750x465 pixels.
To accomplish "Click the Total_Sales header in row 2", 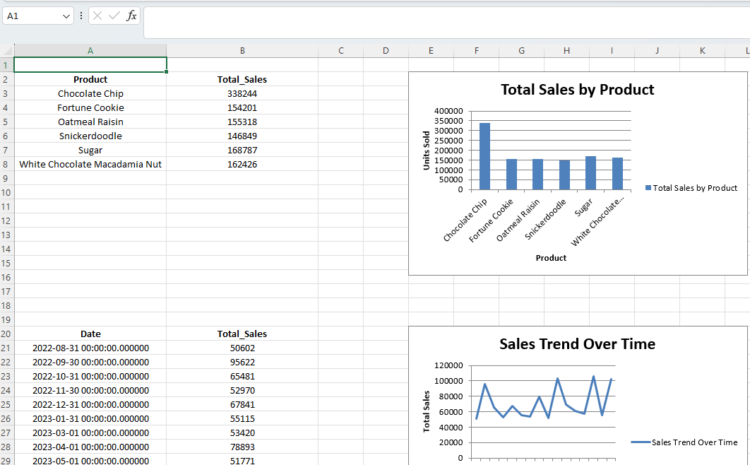I will pyautogui.click(x=243, y=79).
